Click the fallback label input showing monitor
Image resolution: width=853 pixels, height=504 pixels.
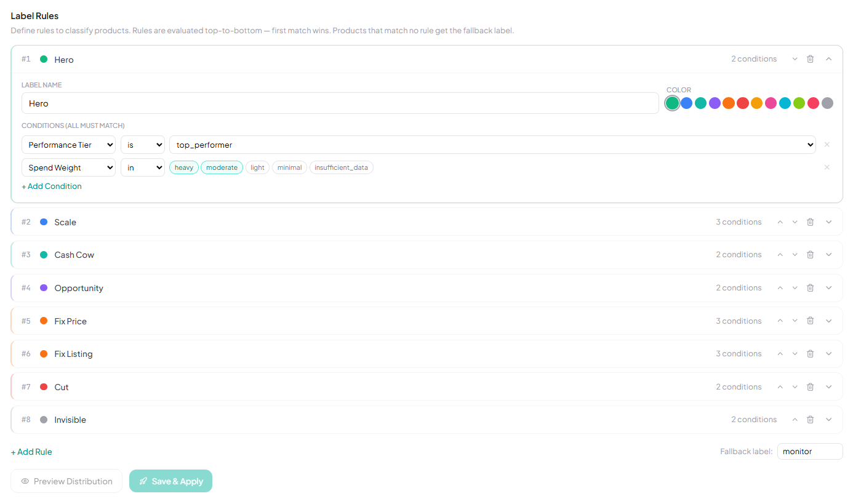(x=810, y=451)
